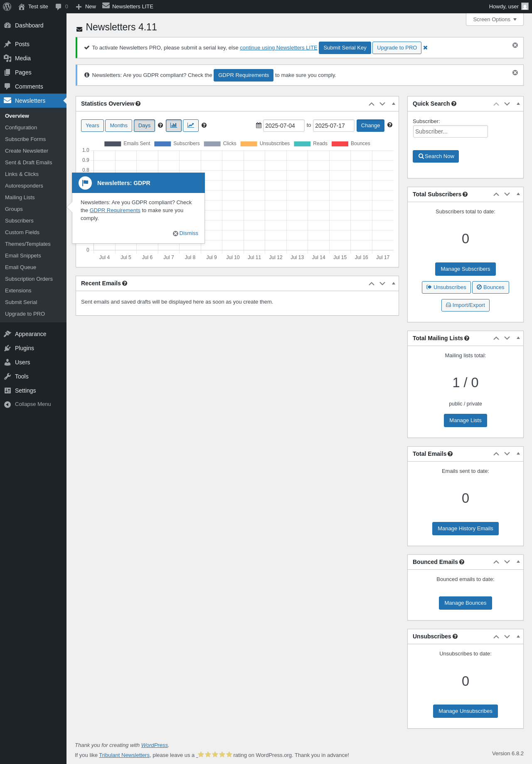Click the Upgrade to PRO notice button

[397, 48]
